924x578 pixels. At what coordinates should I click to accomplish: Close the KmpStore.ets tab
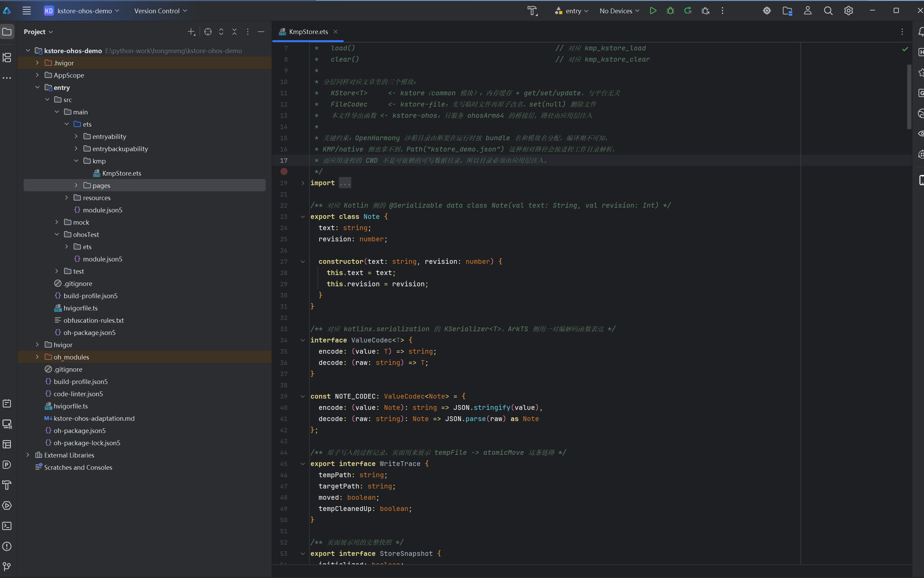click(x=336, y=32)
